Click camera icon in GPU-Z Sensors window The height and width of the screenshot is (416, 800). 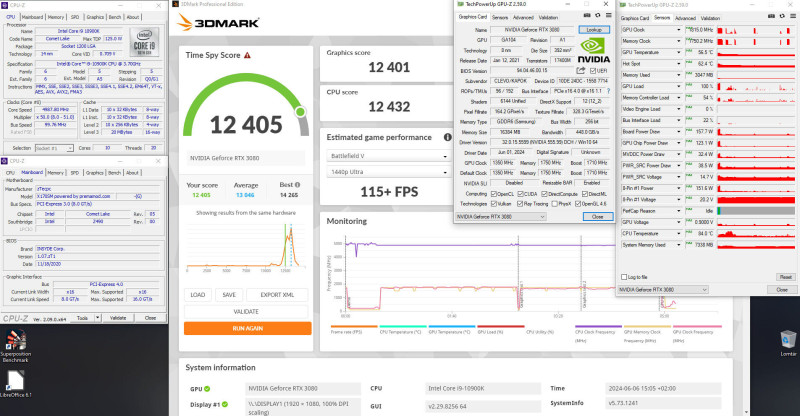tap(771, 16)
